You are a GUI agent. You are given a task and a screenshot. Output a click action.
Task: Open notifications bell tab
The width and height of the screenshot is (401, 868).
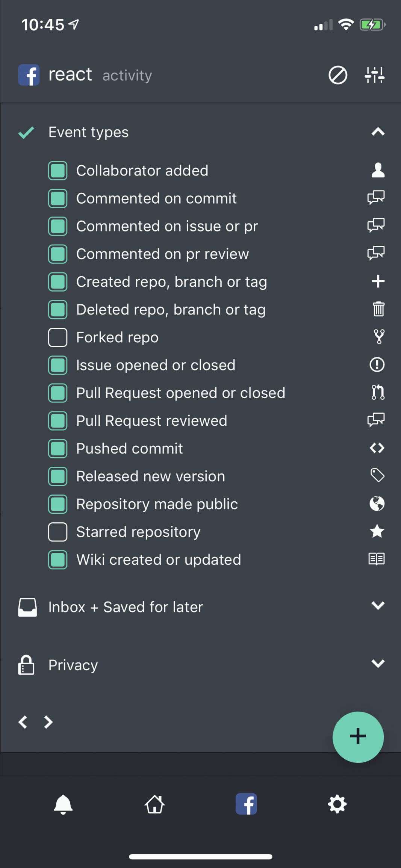(63, 804)
